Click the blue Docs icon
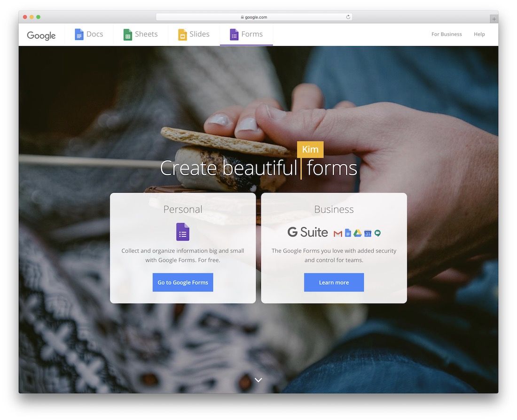 [x=79, y=34]
